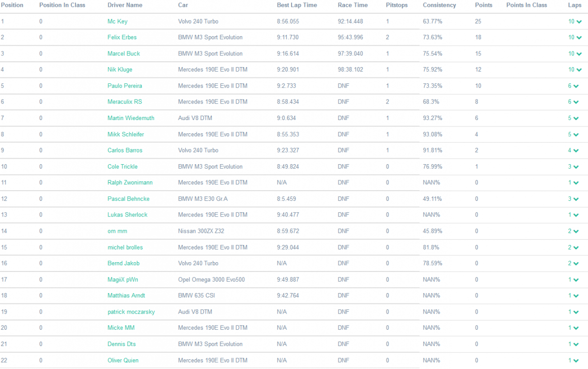Open Mikk Schleifer driver link
588x369 pixels.
pos(125,134)
